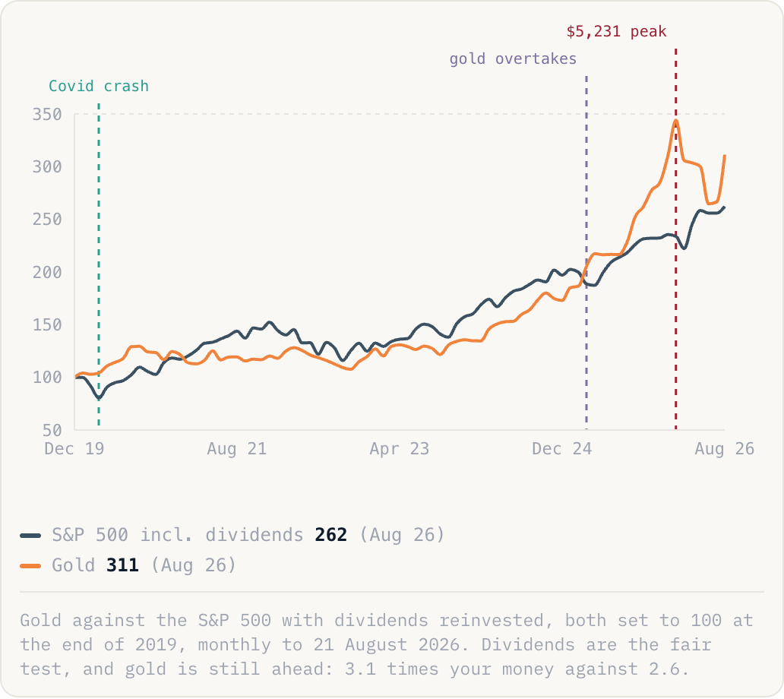Click the y-axis label 350
The width and height of the screenshot is (784, 699).
point(47,115)
